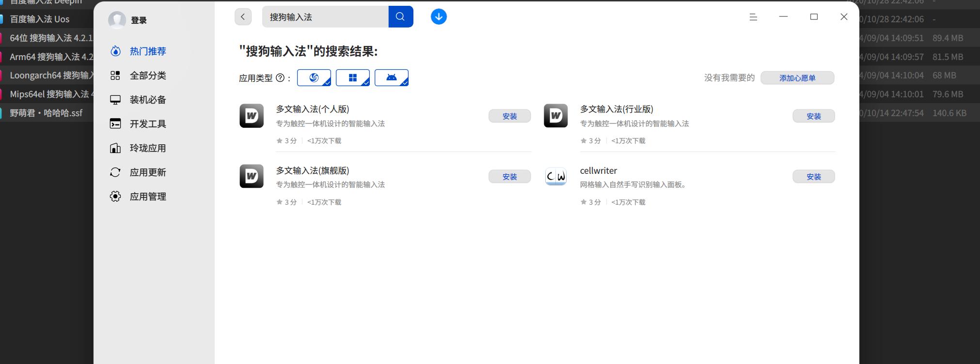
Task: Install 多文输入法(行业版)
Action: click(814, 116)
